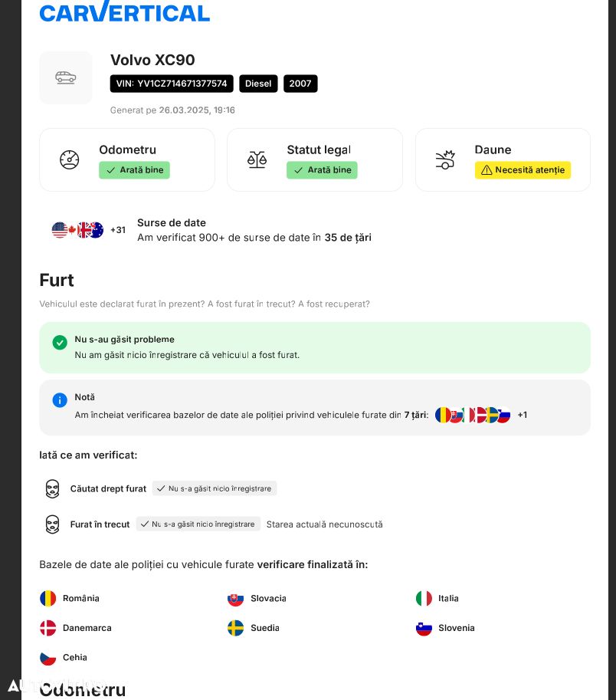
Task: Click the blue info Notă icon
Action: (x=60, y=400)
